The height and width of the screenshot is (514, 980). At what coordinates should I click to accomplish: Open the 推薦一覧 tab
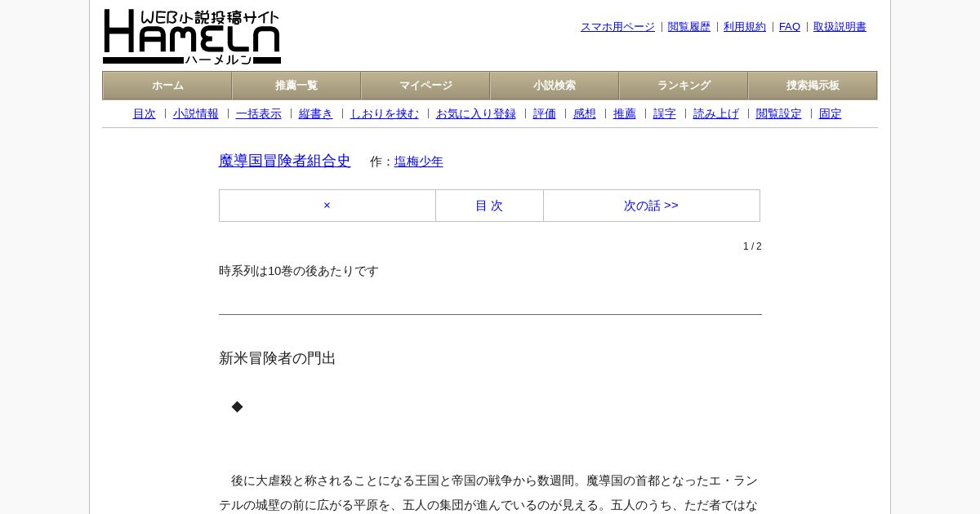pos(296,86)
